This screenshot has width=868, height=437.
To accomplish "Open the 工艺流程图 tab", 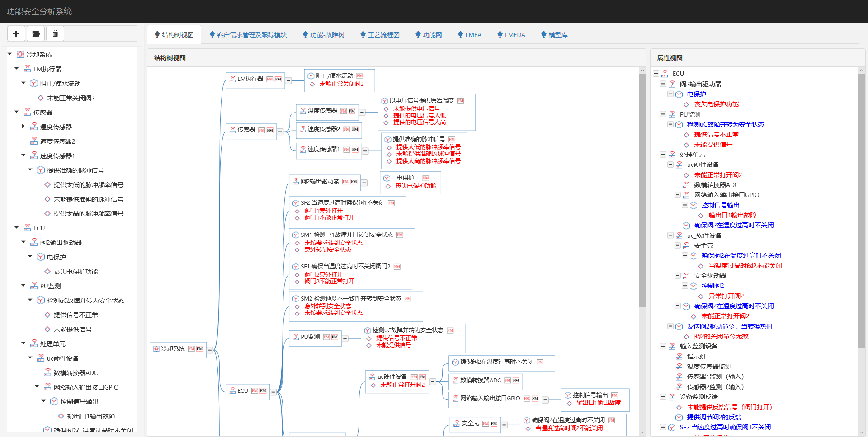I will [x=380, y=34].
